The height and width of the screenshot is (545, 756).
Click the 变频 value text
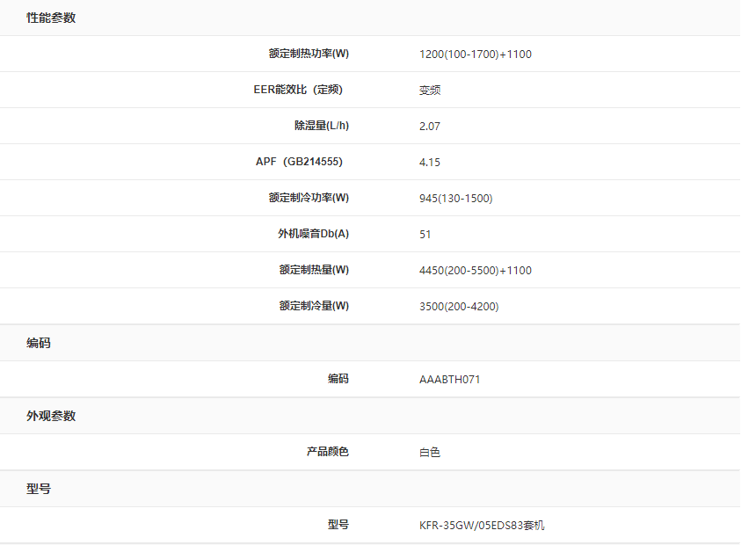click(430, 91)
